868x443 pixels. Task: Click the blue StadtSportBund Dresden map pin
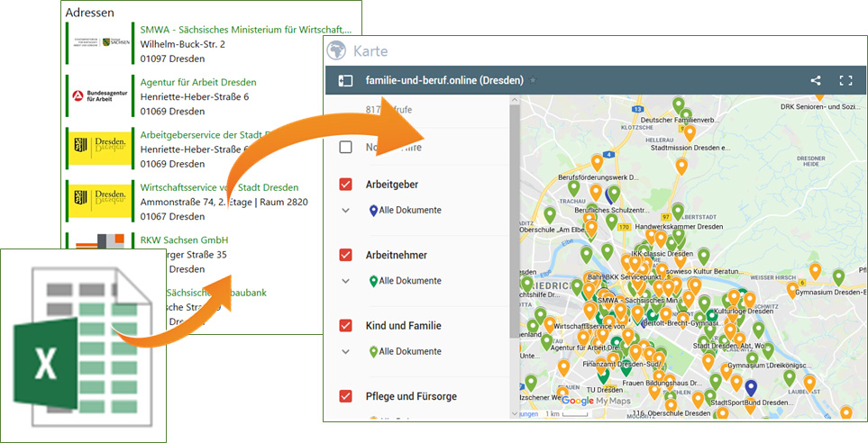(751, 388)
